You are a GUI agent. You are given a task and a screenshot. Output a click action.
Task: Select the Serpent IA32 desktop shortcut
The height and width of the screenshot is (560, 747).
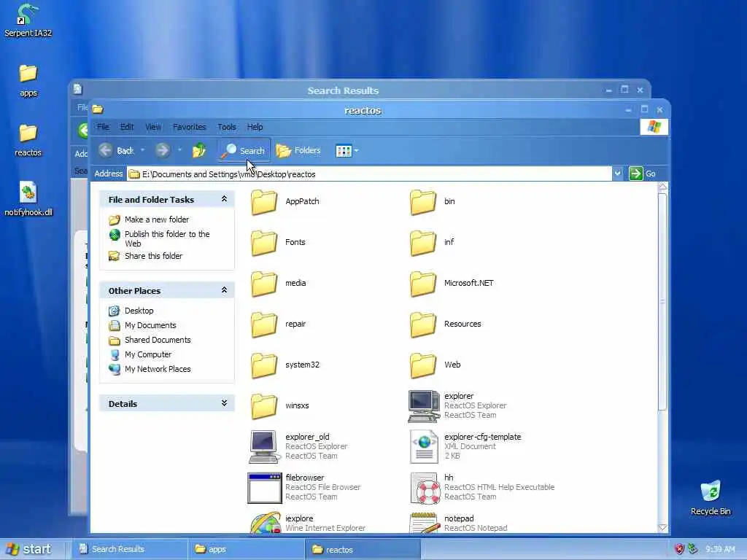click(28, 21)
